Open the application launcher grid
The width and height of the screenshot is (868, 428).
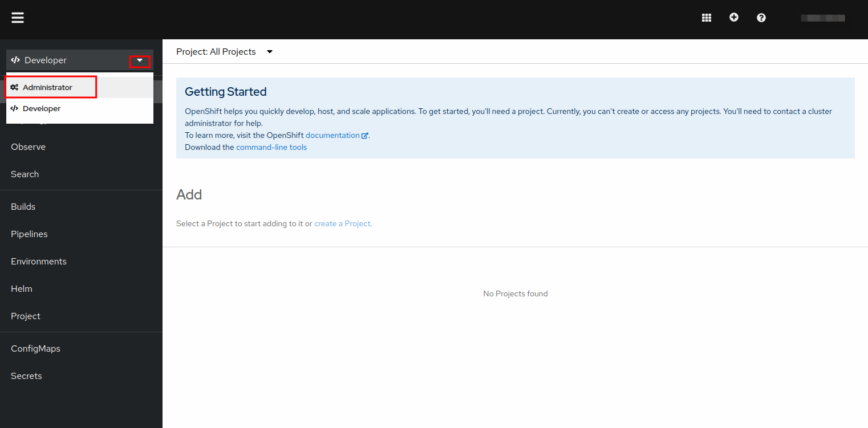point(706,17)
